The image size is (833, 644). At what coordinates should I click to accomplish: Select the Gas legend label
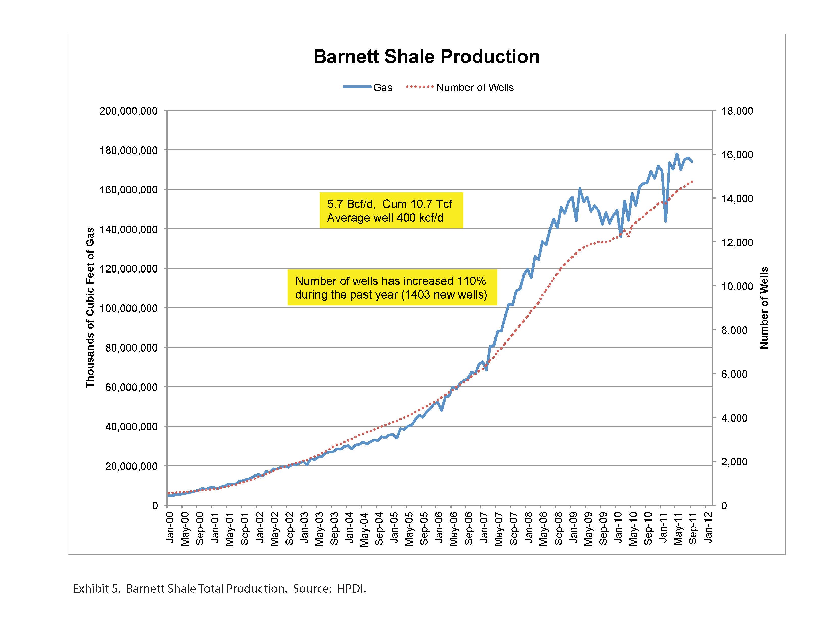383,88
